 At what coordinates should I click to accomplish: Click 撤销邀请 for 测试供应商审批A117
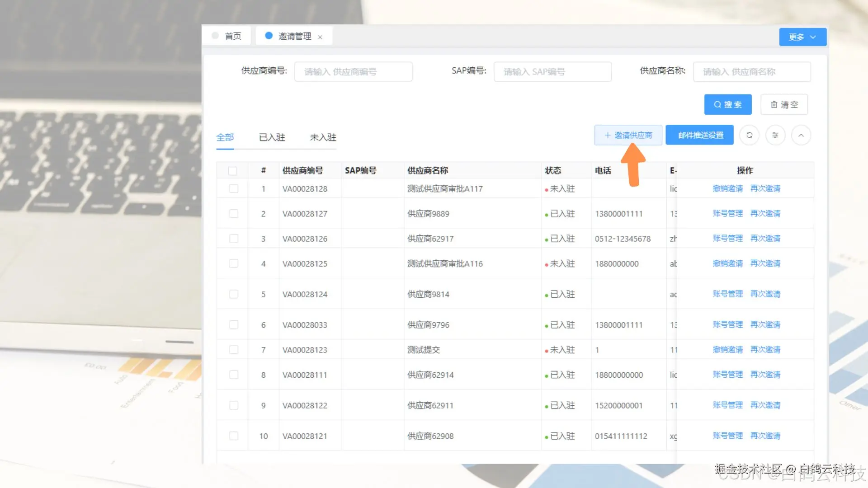pos(727,188)
